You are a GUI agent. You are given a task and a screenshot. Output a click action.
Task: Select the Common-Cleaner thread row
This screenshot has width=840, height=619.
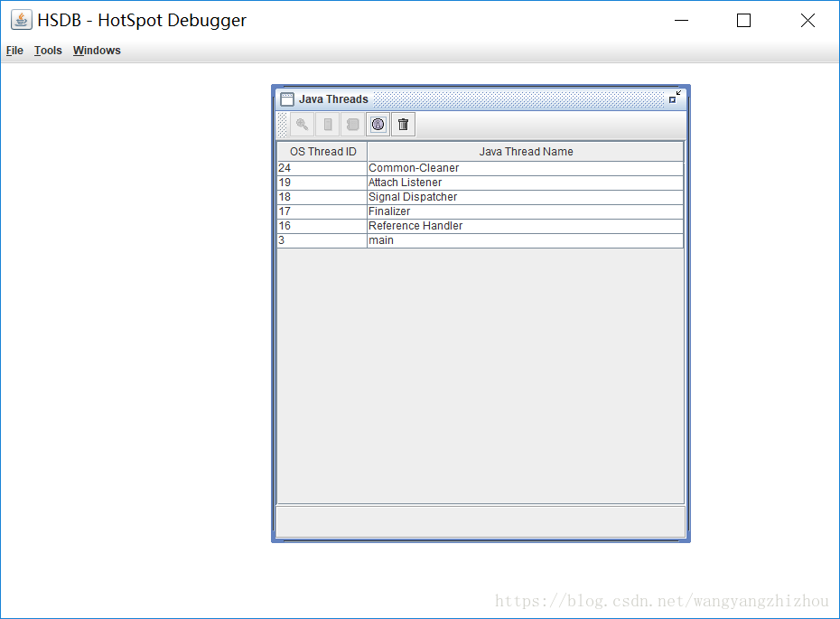click(x=481, y=168)
